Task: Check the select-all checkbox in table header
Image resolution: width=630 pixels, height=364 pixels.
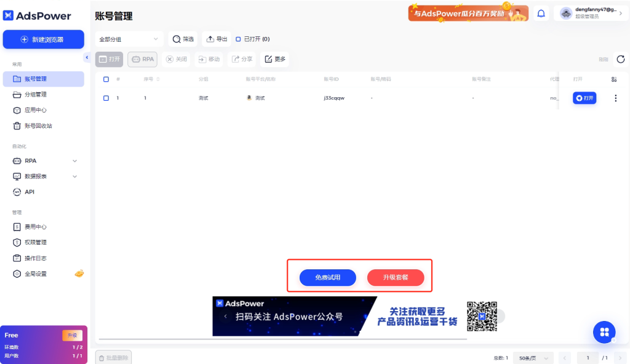Action: click(x=106, y=79)
